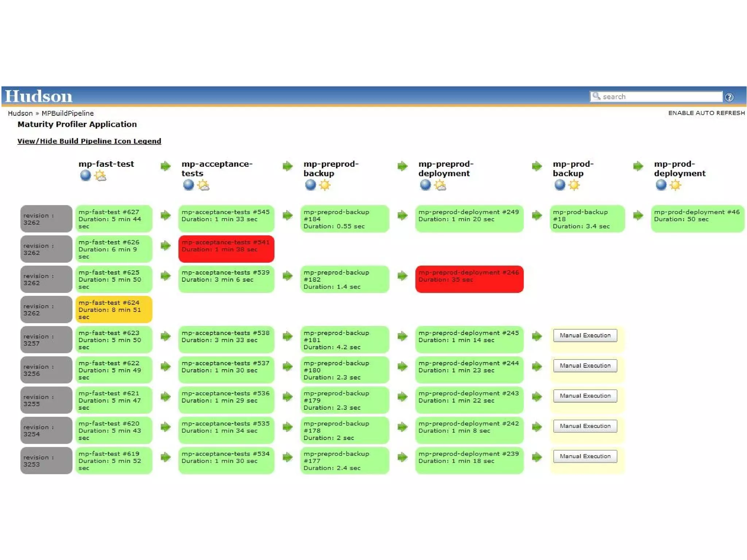Screen dimensions: 747x560
Task: Open build mp-preprod-deployment #244
Action: pos(469,370)
